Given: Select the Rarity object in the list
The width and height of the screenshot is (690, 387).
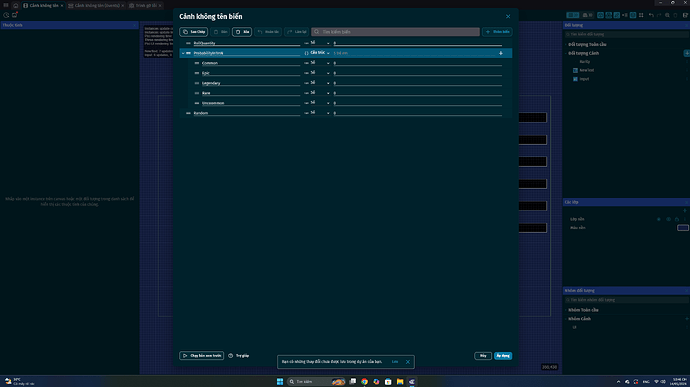Looking at the screenshot, I should click(x=585, y=62).
